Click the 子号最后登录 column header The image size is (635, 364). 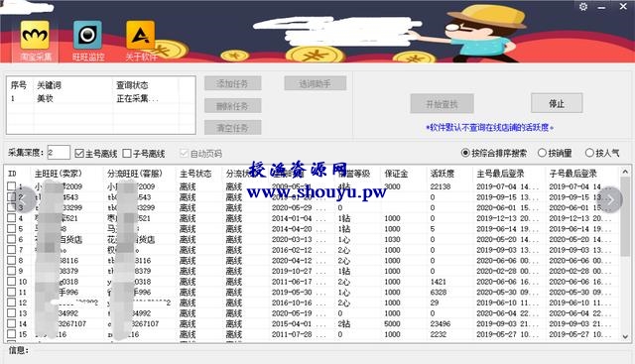(572, 174)
